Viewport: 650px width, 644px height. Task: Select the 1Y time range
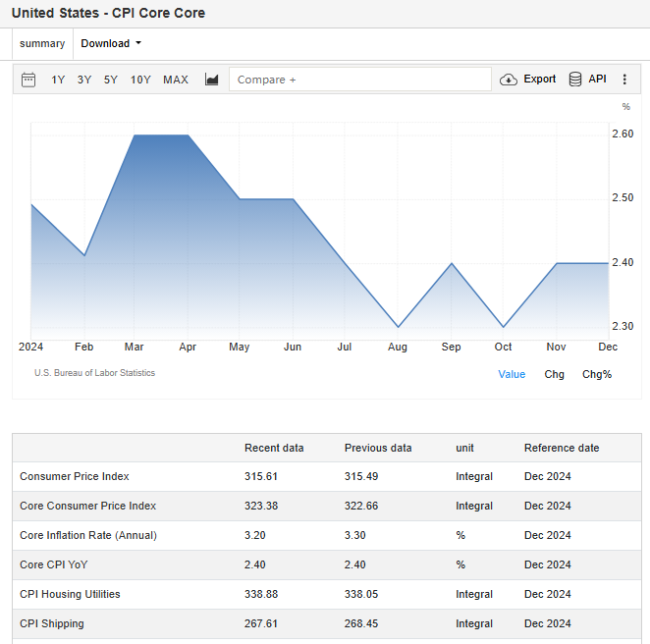coord(59,80)
